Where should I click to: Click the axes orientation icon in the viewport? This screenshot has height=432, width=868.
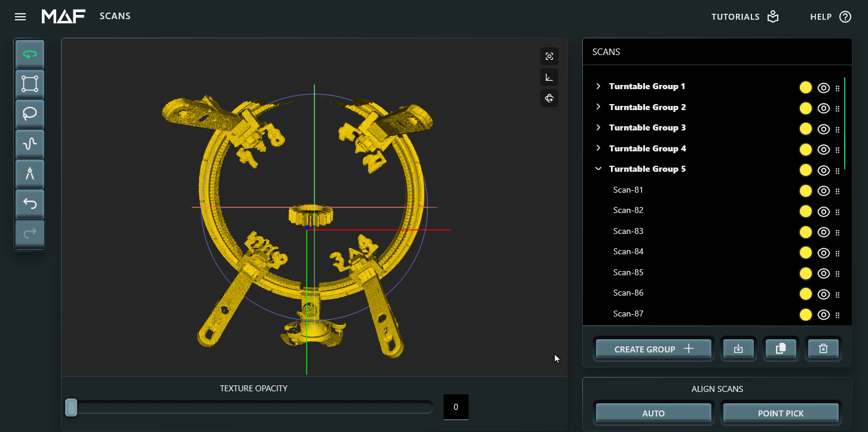pos(549,77)
